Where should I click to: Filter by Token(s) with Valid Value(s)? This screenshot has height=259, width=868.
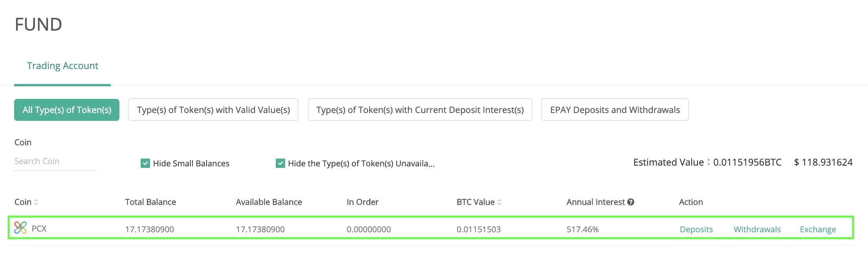[213, 110]
